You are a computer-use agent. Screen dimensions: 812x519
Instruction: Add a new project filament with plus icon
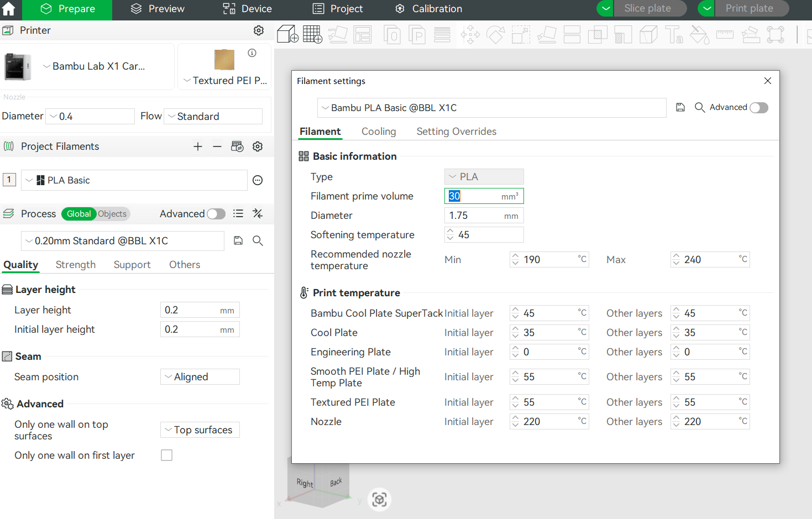click(198, 146)
